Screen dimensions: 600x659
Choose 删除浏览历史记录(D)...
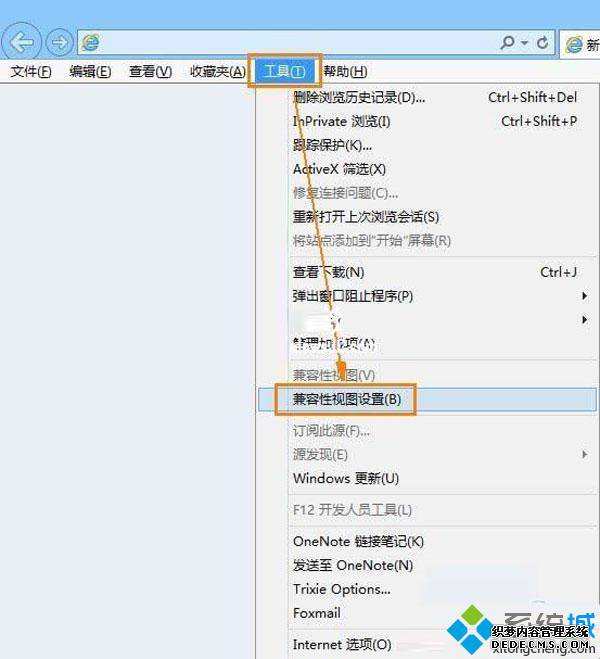tap(427, 98)
